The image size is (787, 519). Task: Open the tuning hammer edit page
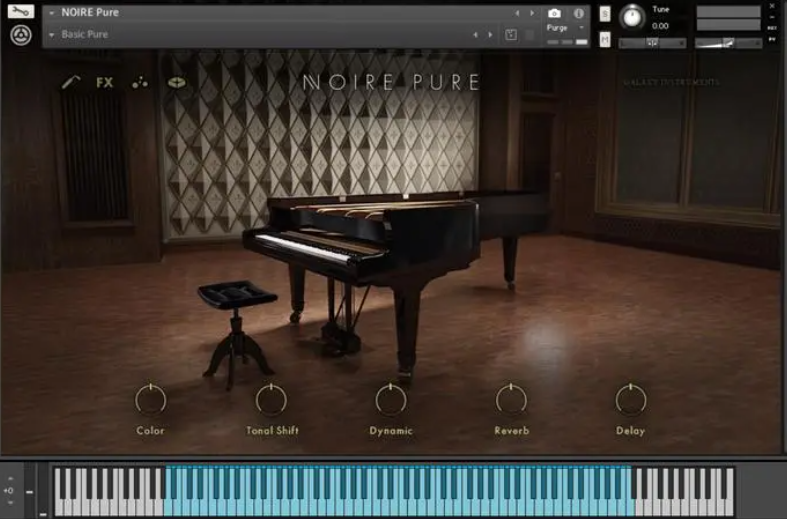71,82
